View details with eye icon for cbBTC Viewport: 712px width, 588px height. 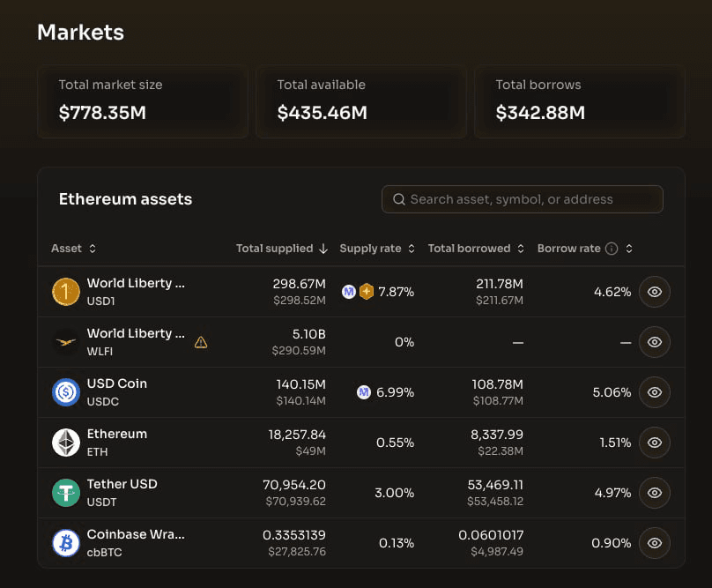click(655, 543)
